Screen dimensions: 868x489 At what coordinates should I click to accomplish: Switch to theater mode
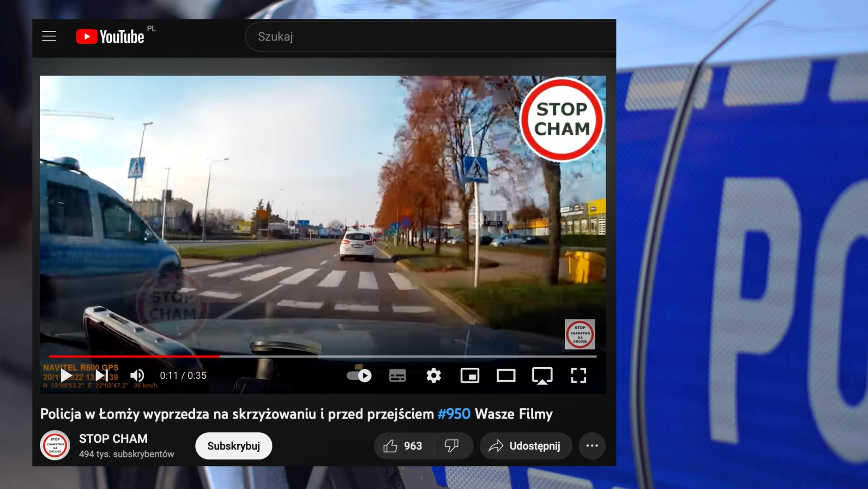tap(506, 376)
